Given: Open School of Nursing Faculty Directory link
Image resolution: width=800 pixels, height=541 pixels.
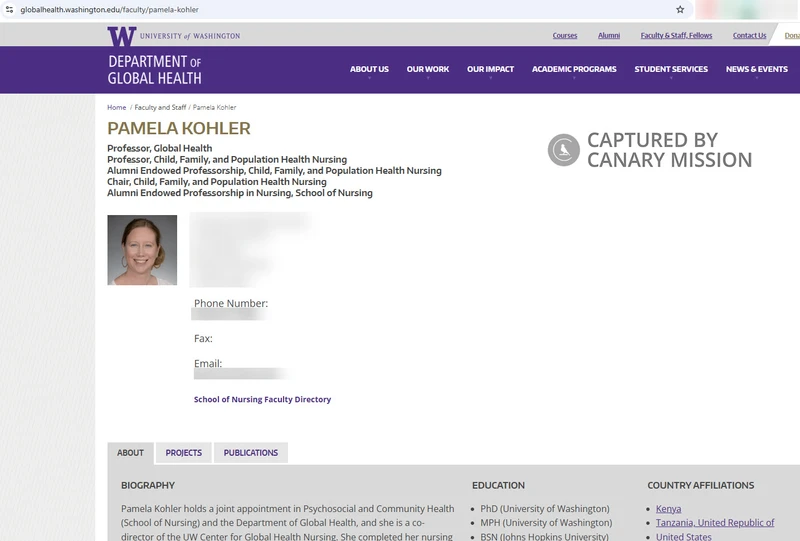Looking at the screenshot, I should click(262, 399).
